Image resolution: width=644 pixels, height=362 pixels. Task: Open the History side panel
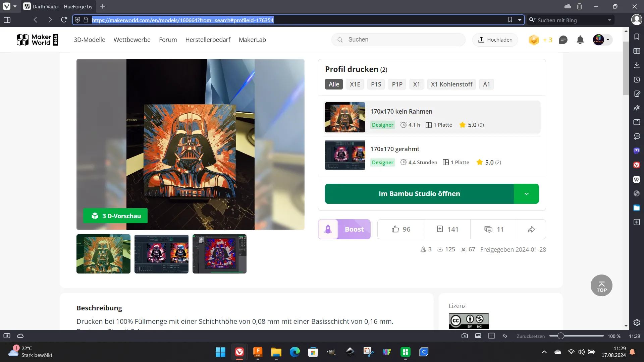637,79
